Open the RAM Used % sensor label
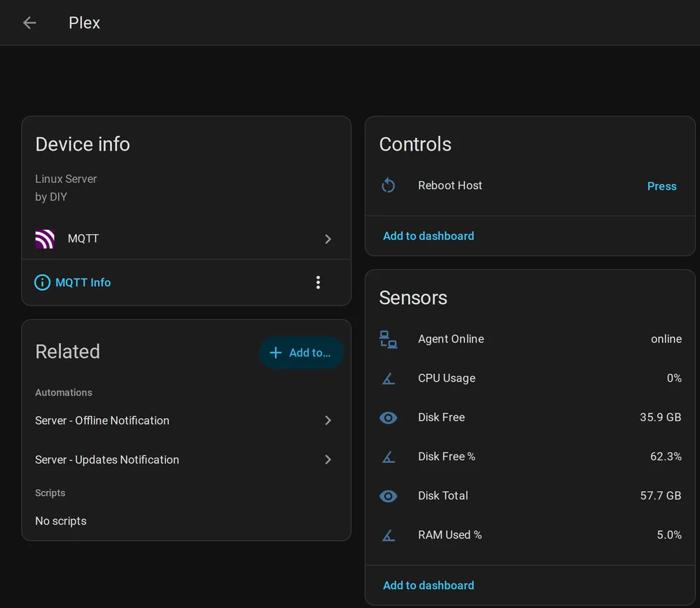Screen dimensions: 700x608 point(450,534)
